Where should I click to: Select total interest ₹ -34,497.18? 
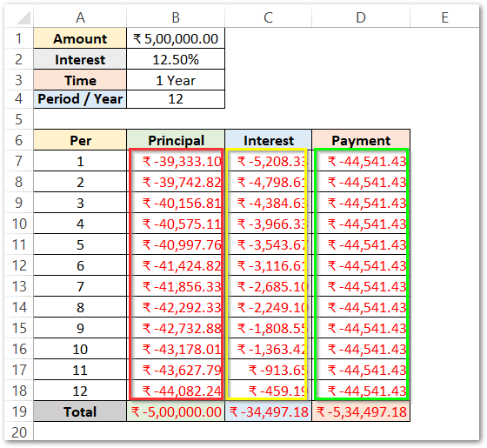(268, 411)
